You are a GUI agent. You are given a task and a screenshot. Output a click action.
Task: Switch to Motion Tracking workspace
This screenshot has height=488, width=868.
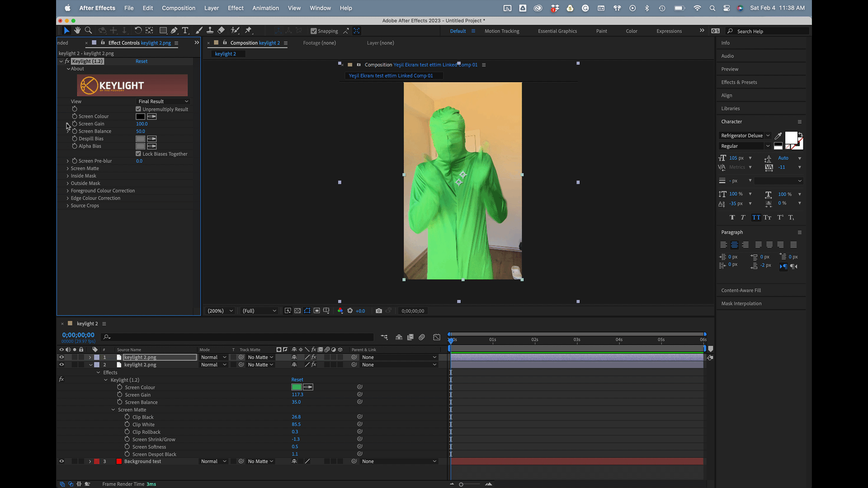[502, 31]
